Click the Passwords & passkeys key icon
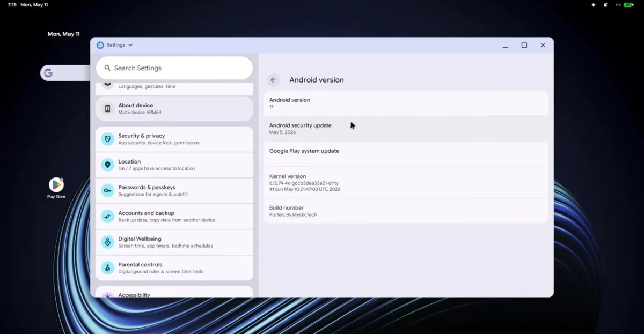Screen dimensions: 644x334 pos(108,190)
